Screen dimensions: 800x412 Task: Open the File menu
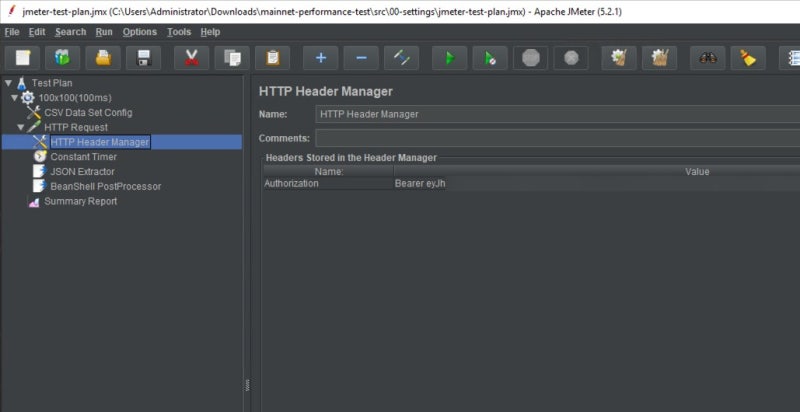(12, 32)
